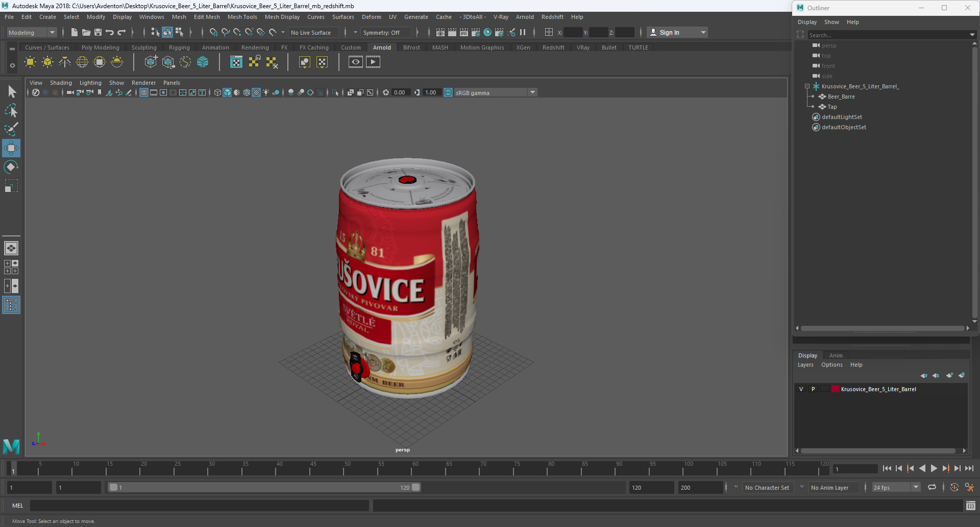This screenshot has width=980, height=527.
Task: Toggle Outliner layout button in sidebar
Action: point(11,305)
